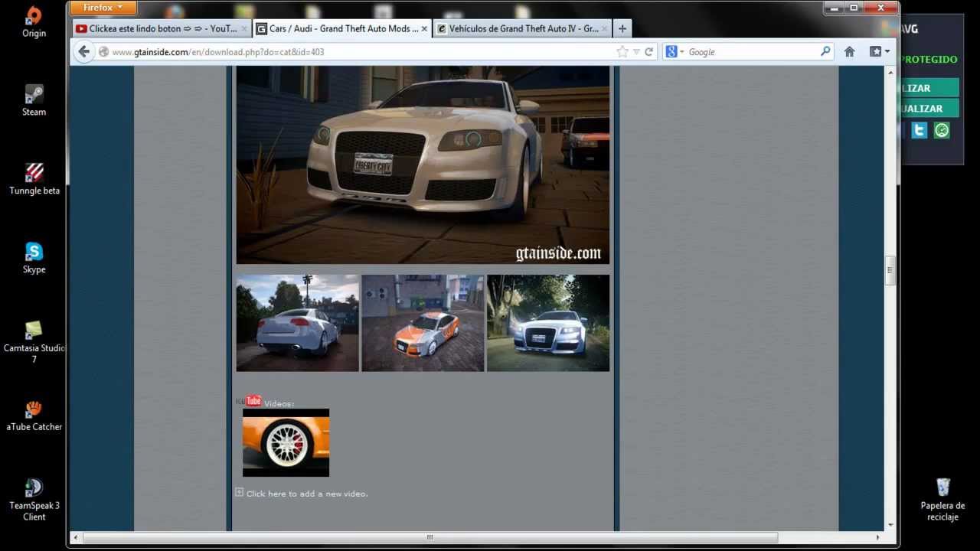This screenshot has width=980, height=551.
Task: Open the Skype desktop icon
Action: (34, 258)
